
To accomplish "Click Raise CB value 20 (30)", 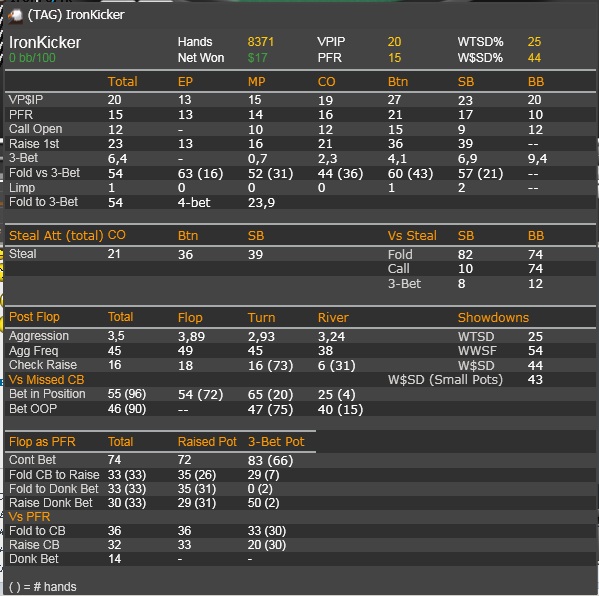I will pyautogui.click(x=267, y=545).
